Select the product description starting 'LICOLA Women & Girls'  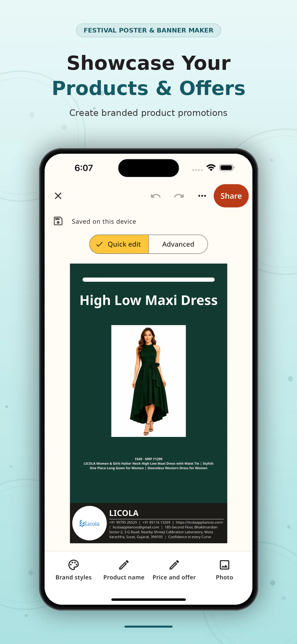[x=149, y=466]
